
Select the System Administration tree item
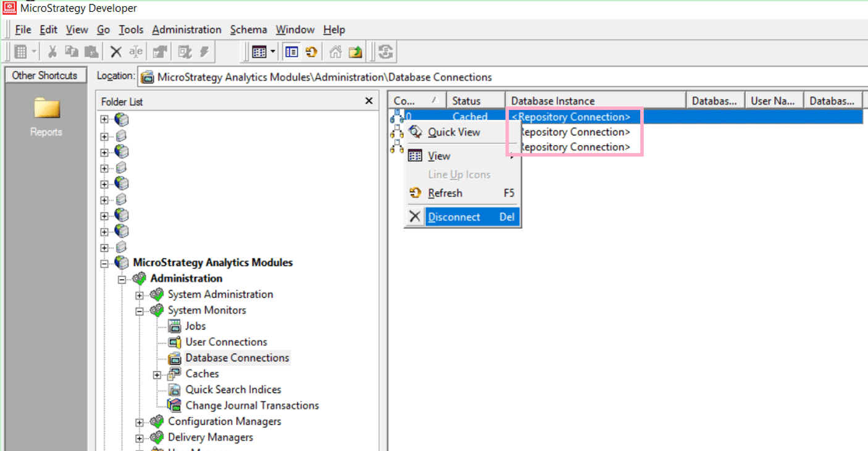tap(220, 295)
